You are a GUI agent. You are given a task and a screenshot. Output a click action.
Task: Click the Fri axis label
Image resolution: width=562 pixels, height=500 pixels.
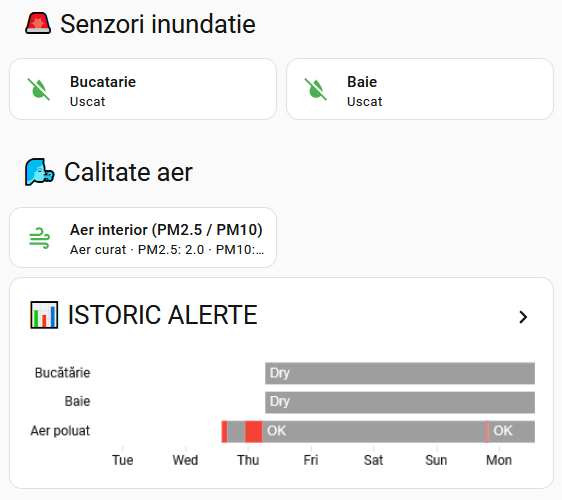click(x=311, y=460)
